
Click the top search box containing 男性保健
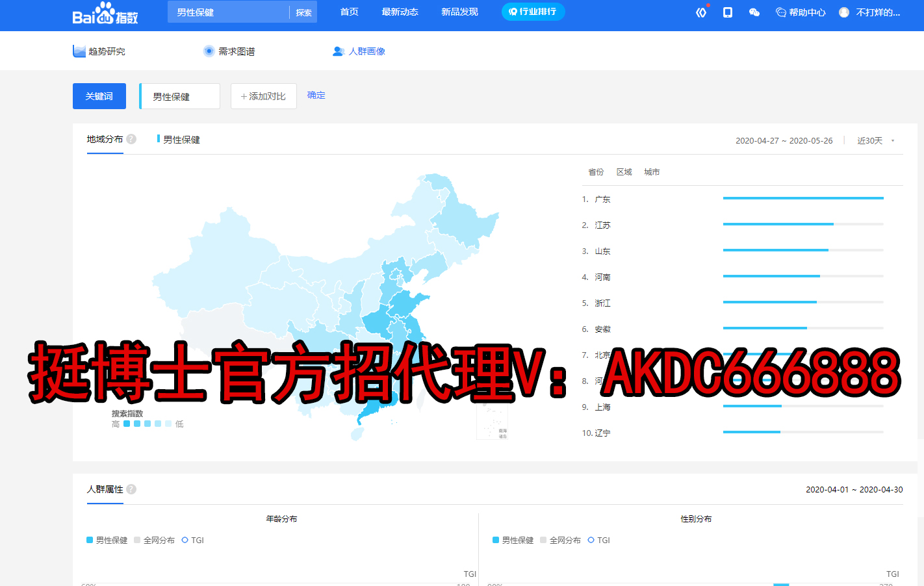(x=227, y=12)
